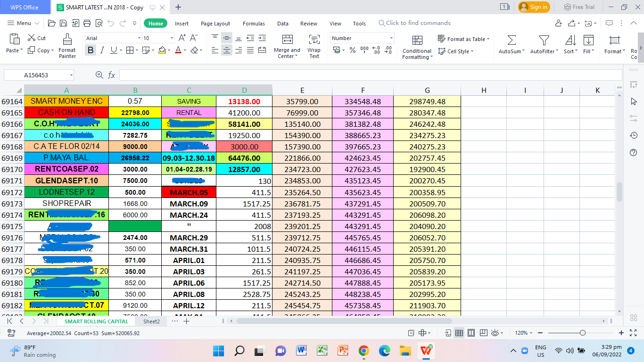Toggle Middle vertical alignment

point(227,38)
